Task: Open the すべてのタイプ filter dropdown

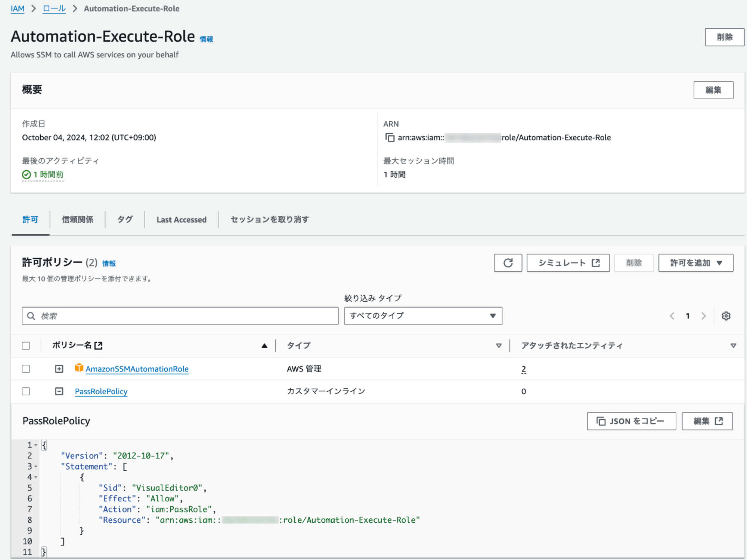Action: [423, 316]
